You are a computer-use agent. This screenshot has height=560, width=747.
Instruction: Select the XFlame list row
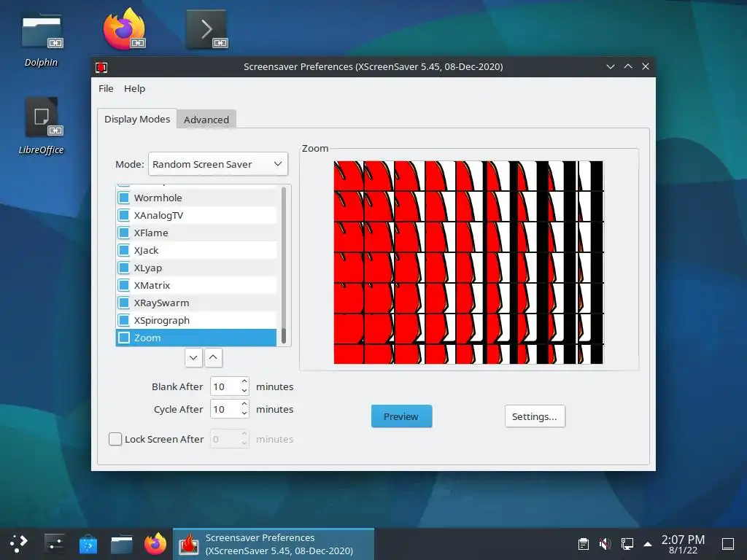[x=196, y=233]
